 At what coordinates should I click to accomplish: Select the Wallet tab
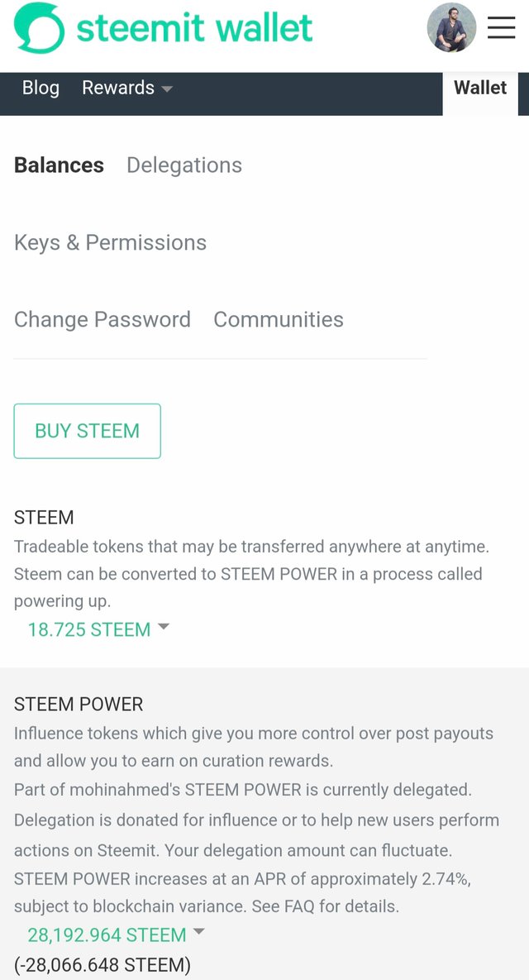(x=480, y=88)
